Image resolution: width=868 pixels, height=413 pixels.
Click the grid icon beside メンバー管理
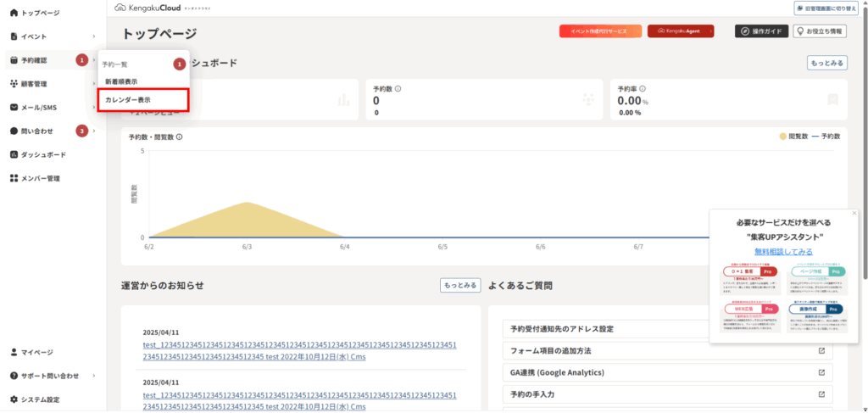point(14,178)
